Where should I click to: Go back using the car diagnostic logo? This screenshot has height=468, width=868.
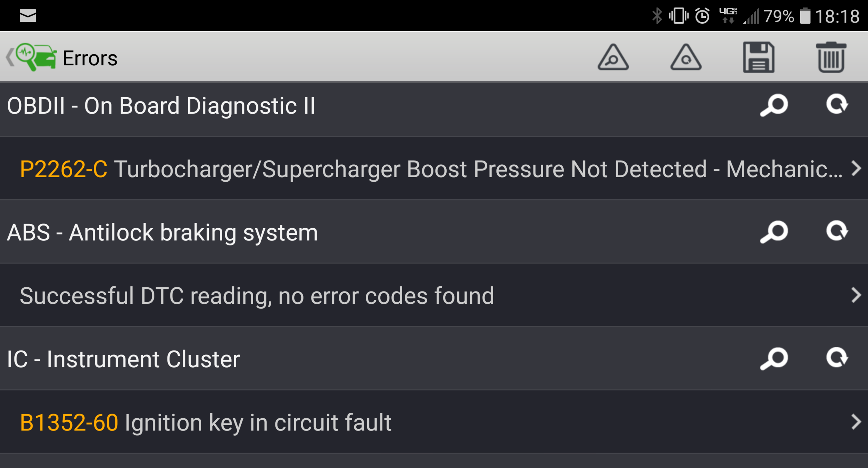click(x=32, y=57)
